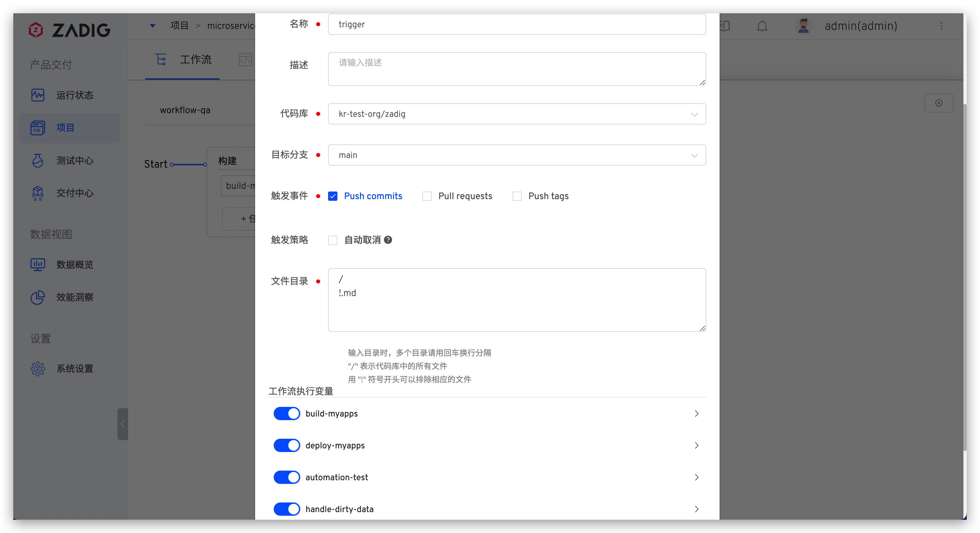980x533 pixels.
Task: Uncheck the Push commits checkbox
Action: [x=333, y=196]
